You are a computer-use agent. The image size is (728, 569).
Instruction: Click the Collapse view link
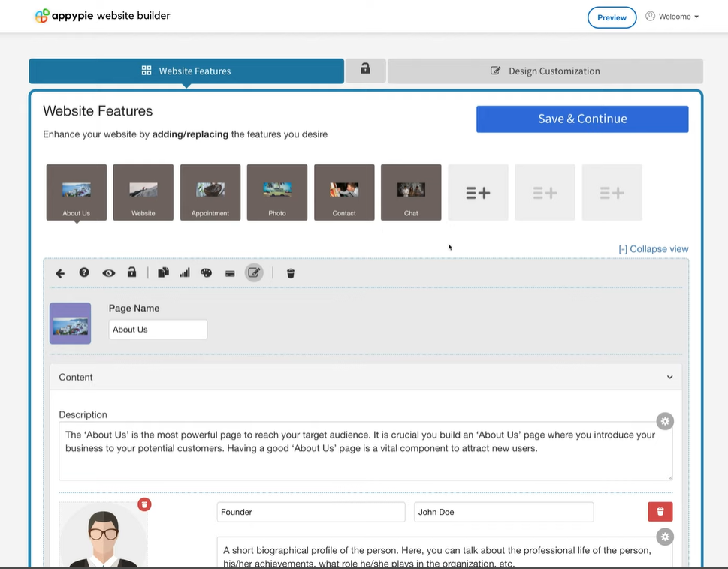(x=654, y=249)
